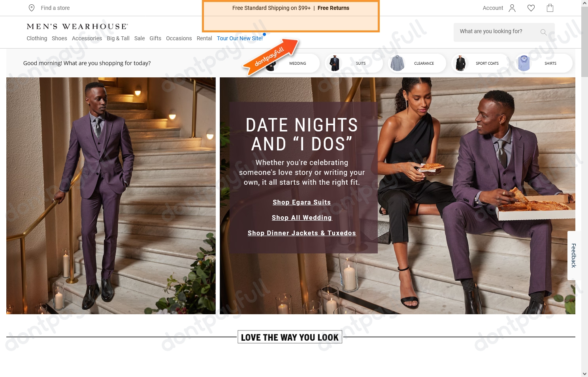Click the page scrollbar up arrow
This screenshot has height=377, width=588.
tap(584, 3)
